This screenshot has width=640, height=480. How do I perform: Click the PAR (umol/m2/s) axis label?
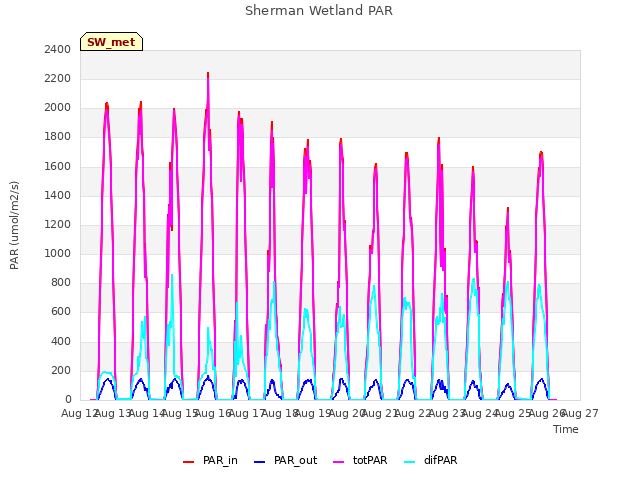coord(14,225)
